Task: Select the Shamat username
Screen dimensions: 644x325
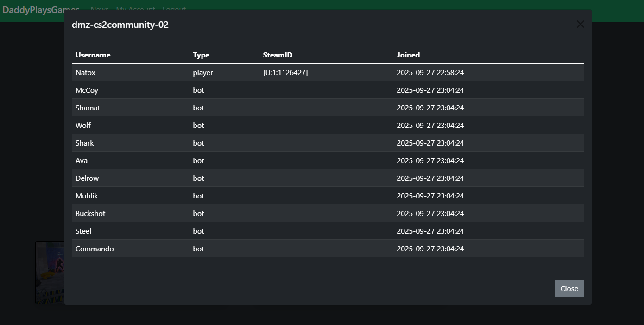Action: click(88, 108)
